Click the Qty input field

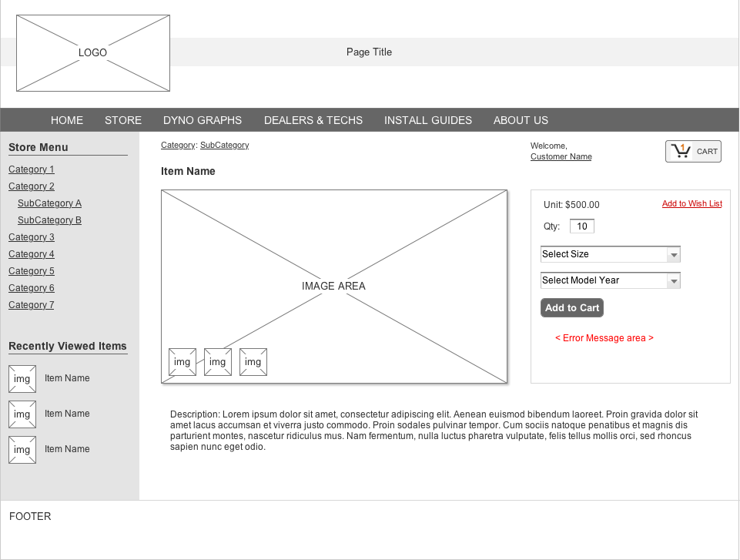click(x=582, y=226)
